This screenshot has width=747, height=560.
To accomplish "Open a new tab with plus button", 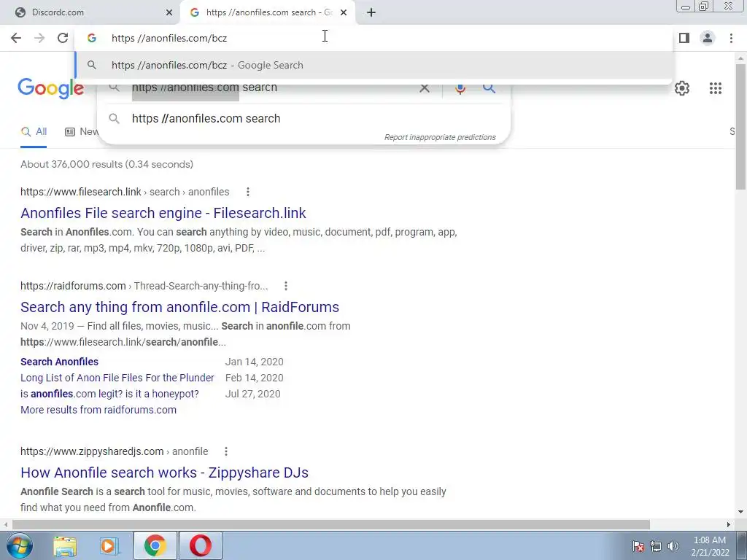I will click(371, 12).
